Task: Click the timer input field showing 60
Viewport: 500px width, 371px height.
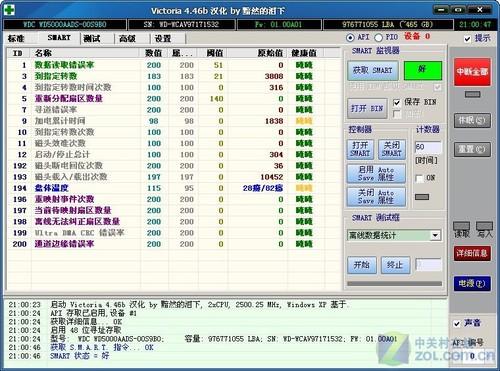Action: [x=428, y=147]
